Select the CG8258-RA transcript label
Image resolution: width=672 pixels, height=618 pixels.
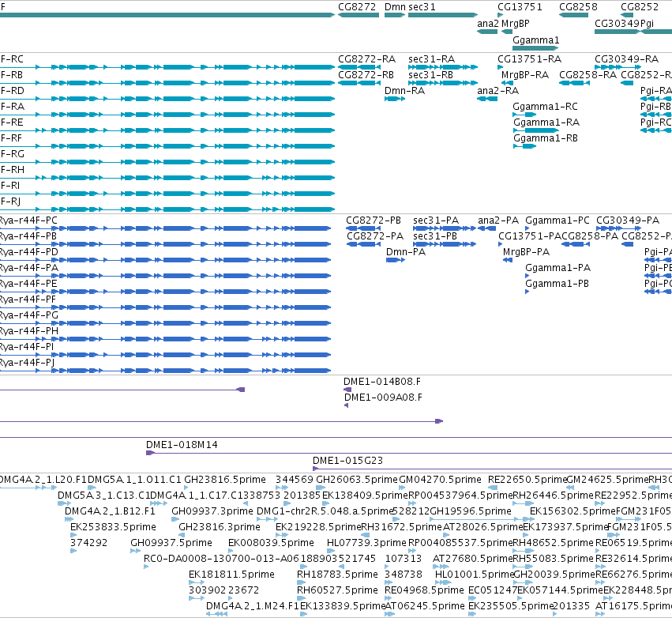[x=588, y=74]
